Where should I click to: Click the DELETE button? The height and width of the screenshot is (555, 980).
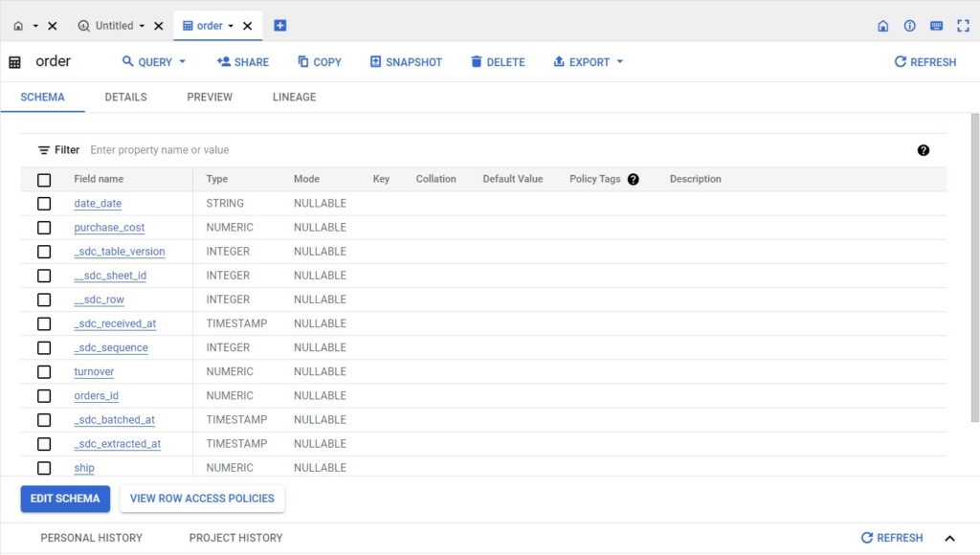click(498, 62)
